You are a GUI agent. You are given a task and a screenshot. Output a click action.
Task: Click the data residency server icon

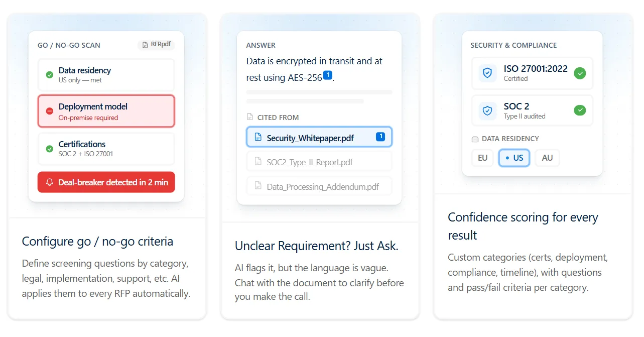pyautogui.click(x=475, y=139)
